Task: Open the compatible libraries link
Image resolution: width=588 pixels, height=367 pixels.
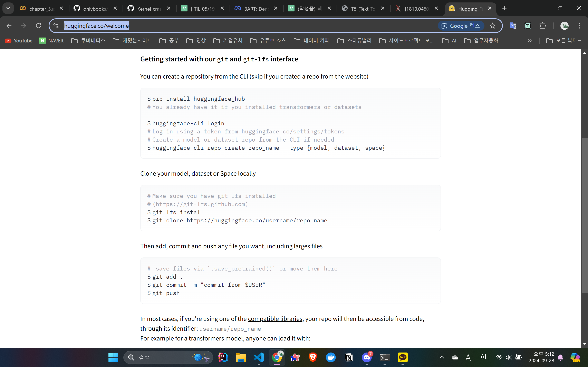Action: point(275,319)
